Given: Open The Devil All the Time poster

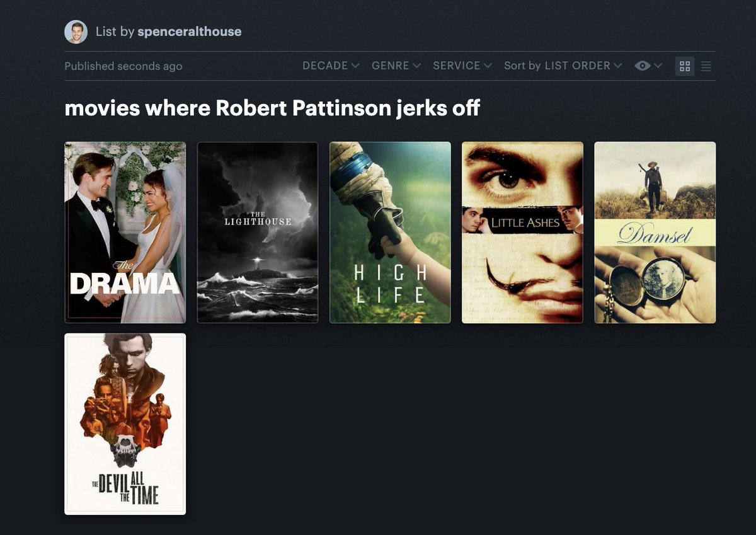Looking at the screenshot, I should point(125,424).
